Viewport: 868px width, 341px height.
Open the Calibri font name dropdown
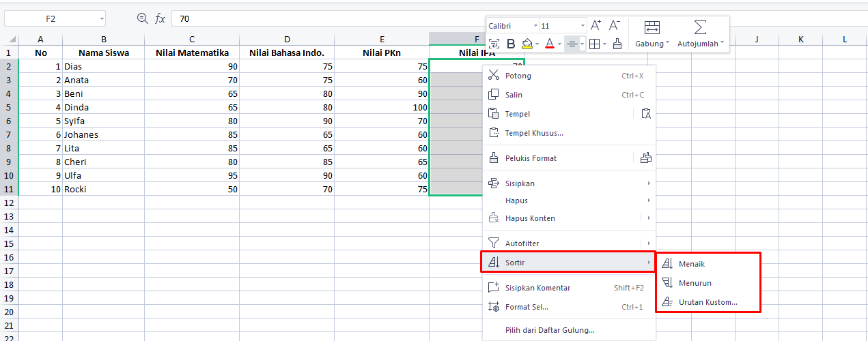tap(535, 26)
